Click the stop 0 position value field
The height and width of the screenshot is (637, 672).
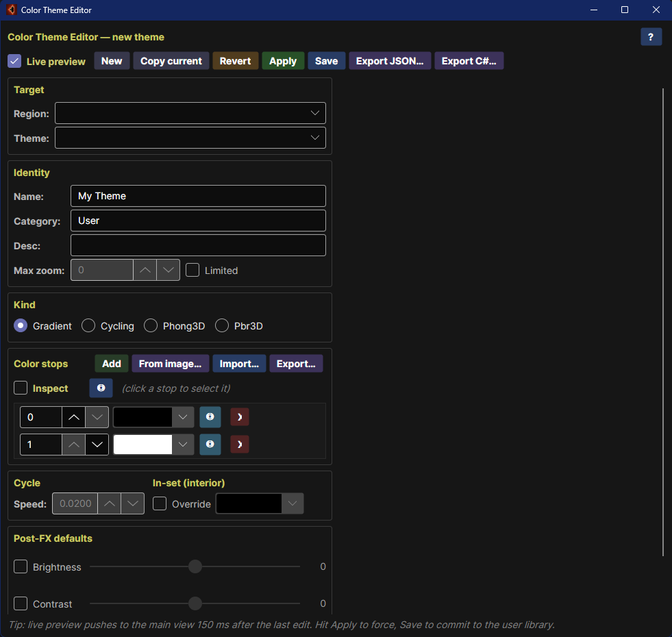coord(41,417)
